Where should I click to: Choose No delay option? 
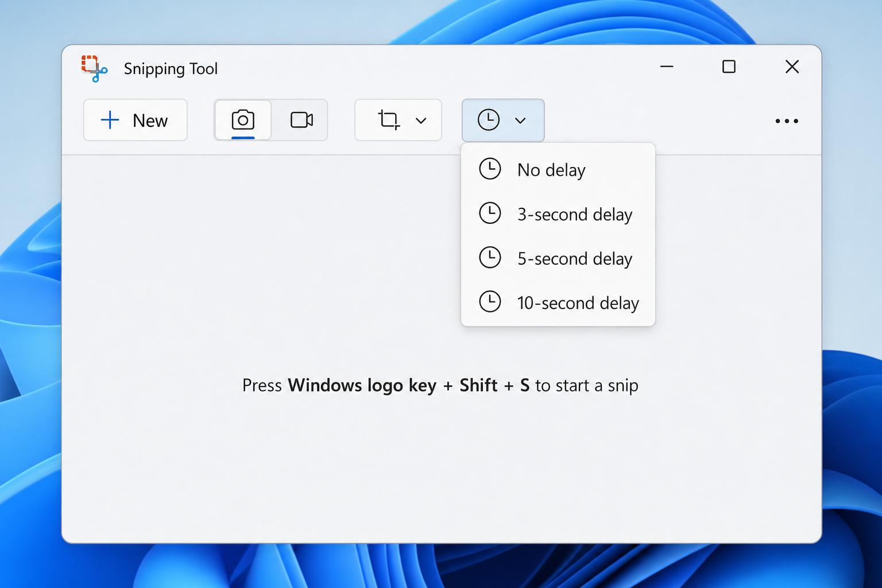point(558,170)
